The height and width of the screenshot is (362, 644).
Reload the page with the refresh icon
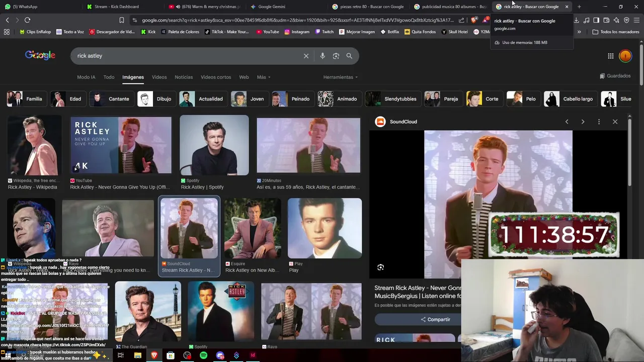pyautogui.click(x=27, y=20)
